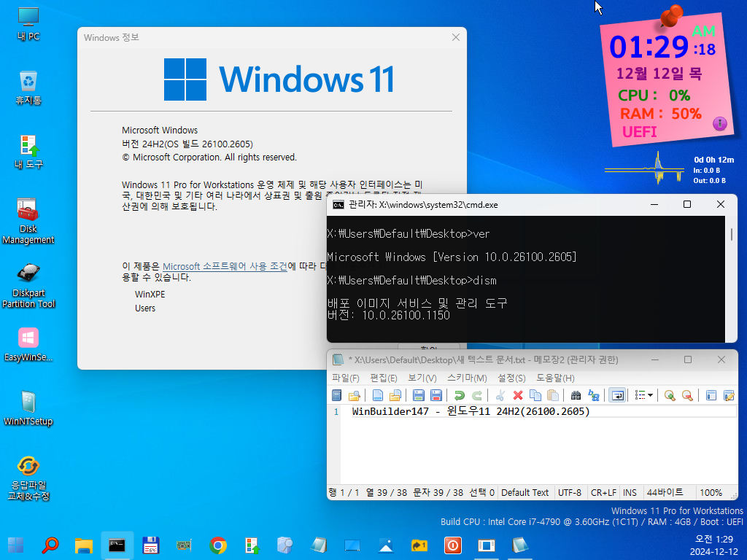Click the cmd console taskbar button
This screenshot has width=747, height=560.
point(117,545)
